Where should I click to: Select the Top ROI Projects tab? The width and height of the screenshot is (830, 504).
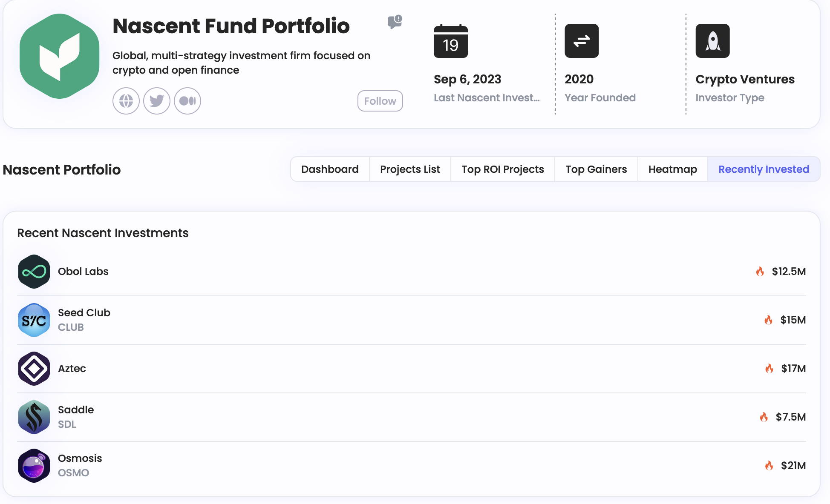click(x=503, y=169)
